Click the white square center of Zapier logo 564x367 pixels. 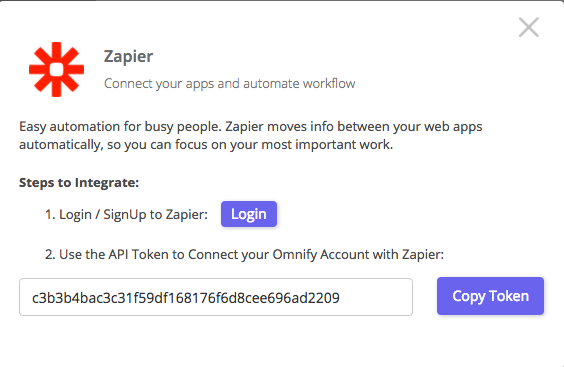pyautogui.click(x=56, y=70)
